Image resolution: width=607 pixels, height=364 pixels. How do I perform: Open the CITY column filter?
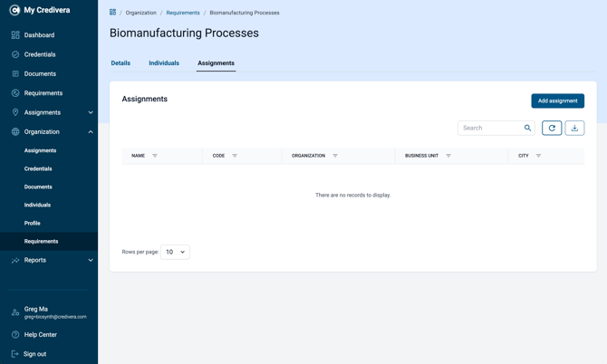click(x=538, y=156)
